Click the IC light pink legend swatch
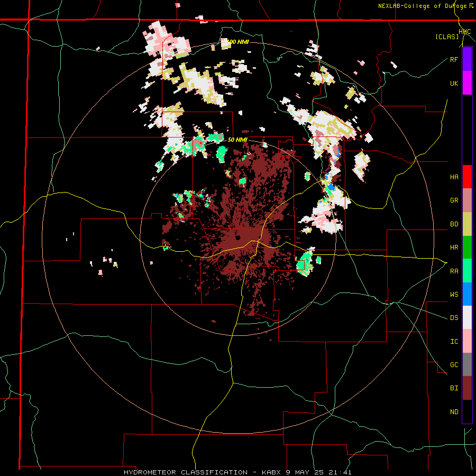 tap(467, 341)
